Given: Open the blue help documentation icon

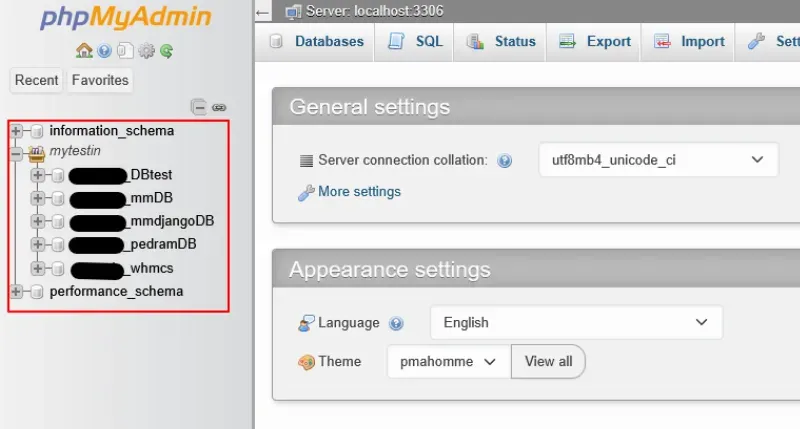Looking at the screenshot, I should [104, 51].
